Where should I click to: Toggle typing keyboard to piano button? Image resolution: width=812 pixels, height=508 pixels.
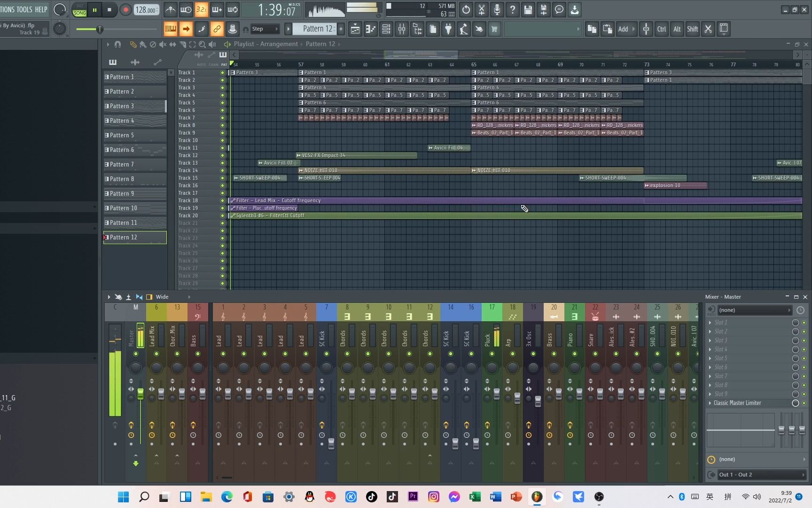[171, 29]
